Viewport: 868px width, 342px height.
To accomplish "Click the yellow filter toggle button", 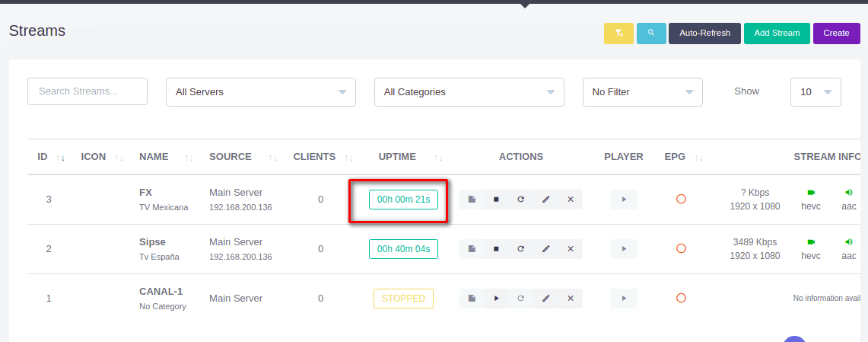I will click(x=618, y=34).
